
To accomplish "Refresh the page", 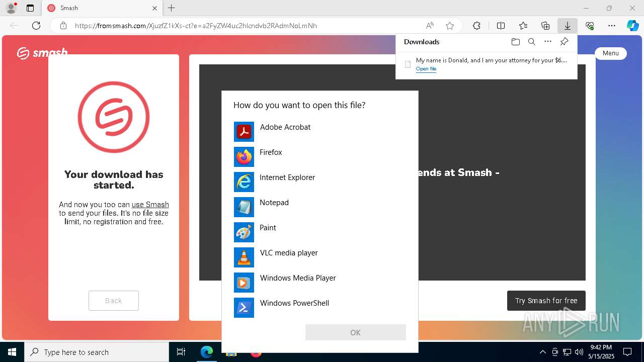I will point(36,26).
